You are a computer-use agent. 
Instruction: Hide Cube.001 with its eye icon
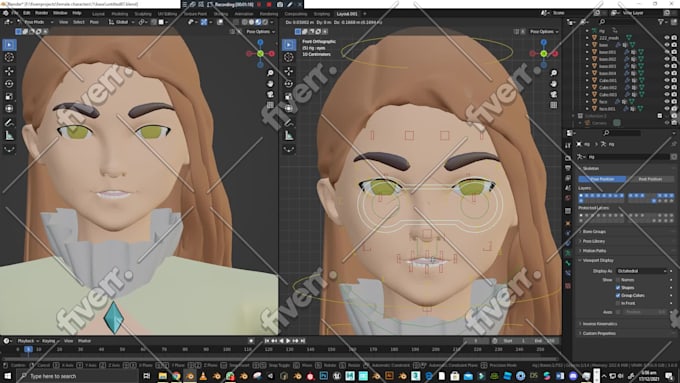pyautogui.click(x=667, y=80)
